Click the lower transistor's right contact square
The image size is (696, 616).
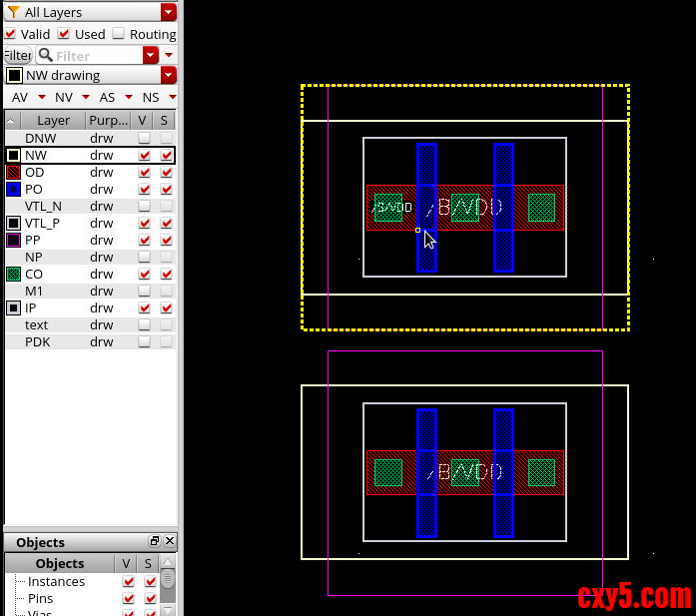541,472
